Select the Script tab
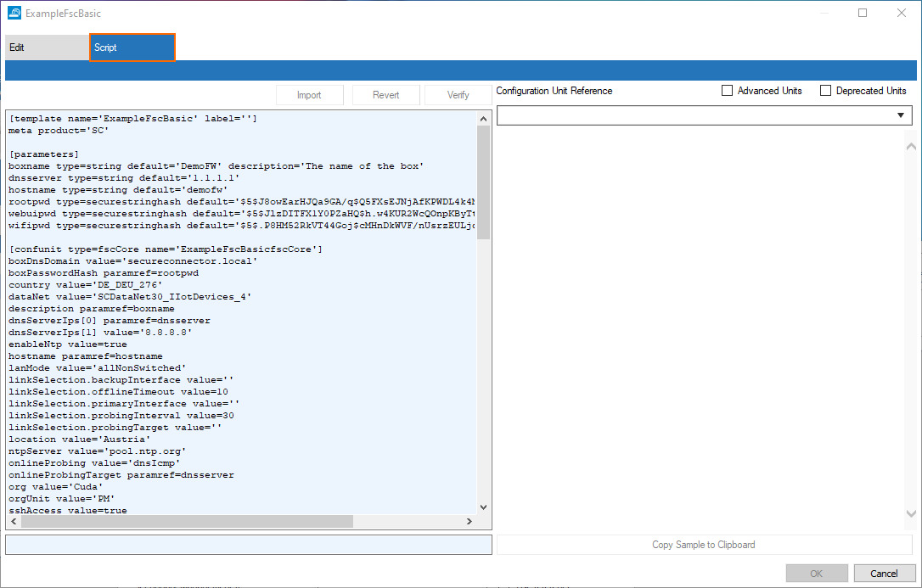This screenshot has height=588, width=922. [x=132, y=48]
